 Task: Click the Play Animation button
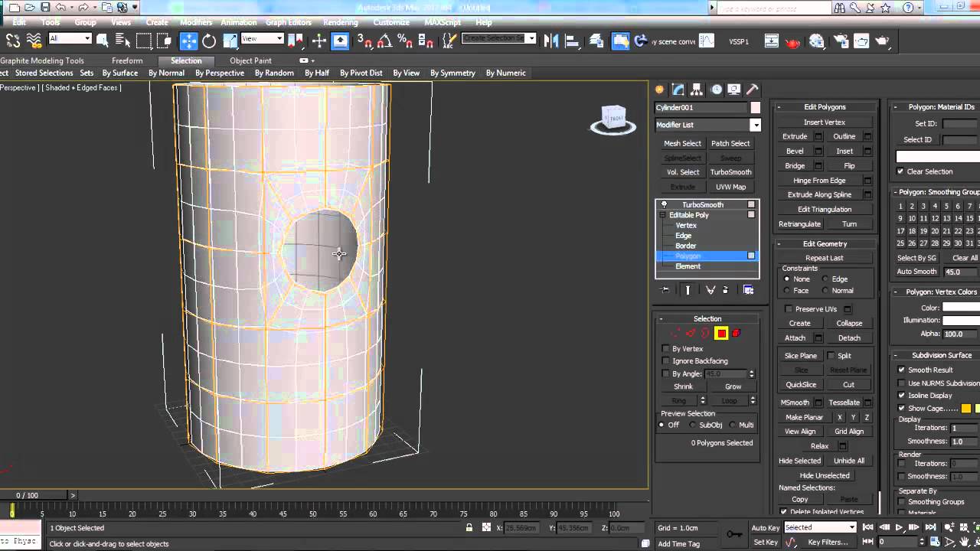tap(900, 527)
